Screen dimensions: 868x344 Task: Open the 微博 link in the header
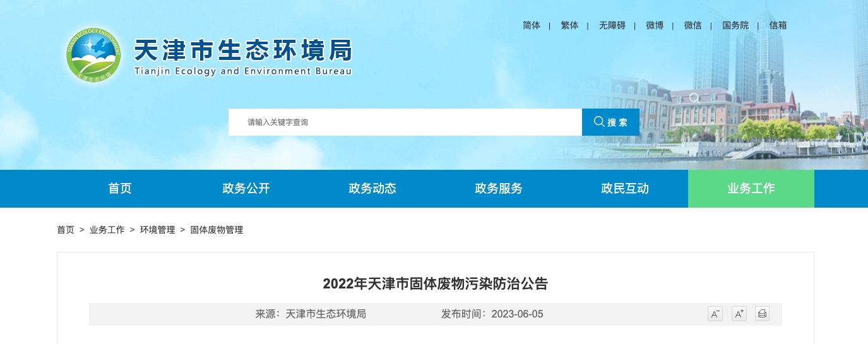pyautogui.click(x=655, y=25)
